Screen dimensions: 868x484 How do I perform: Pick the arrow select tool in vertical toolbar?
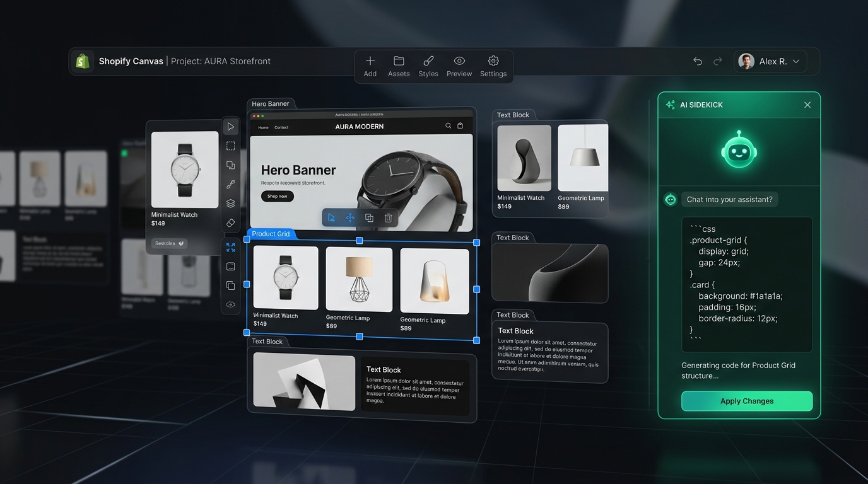(x=231, y=127)
